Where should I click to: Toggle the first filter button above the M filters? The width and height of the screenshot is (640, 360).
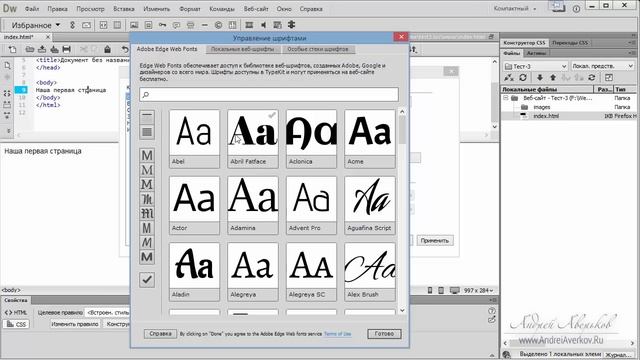[147, 117]
